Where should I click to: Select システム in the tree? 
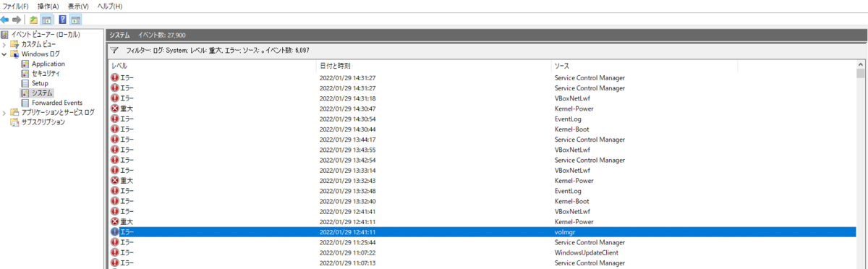point(42,93)
